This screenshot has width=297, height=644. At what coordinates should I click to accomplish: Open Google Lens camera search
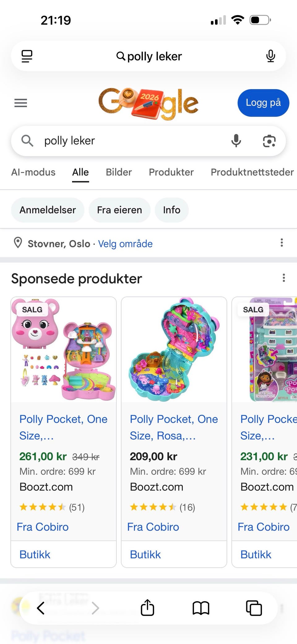pyautogui.click(x=269, y=141)
